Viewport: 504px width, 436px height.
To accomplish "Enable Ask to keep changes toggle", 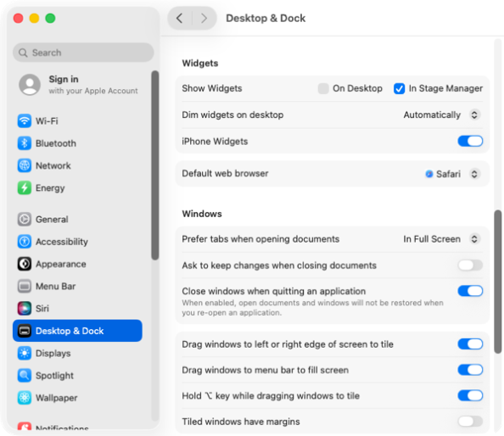I will click(x=470, y=266).
